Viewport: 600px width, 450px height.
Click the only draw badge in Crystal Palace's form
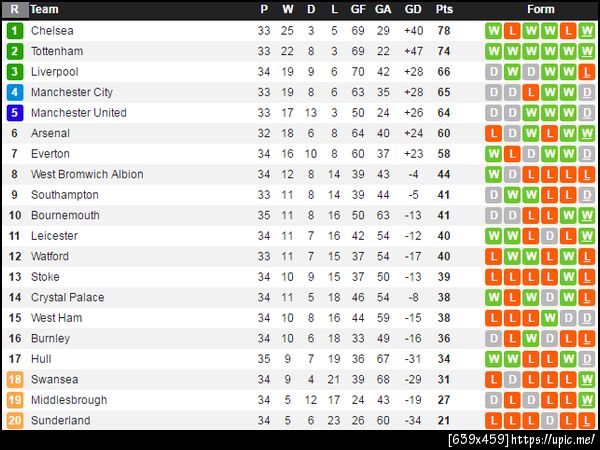(548, 297)
